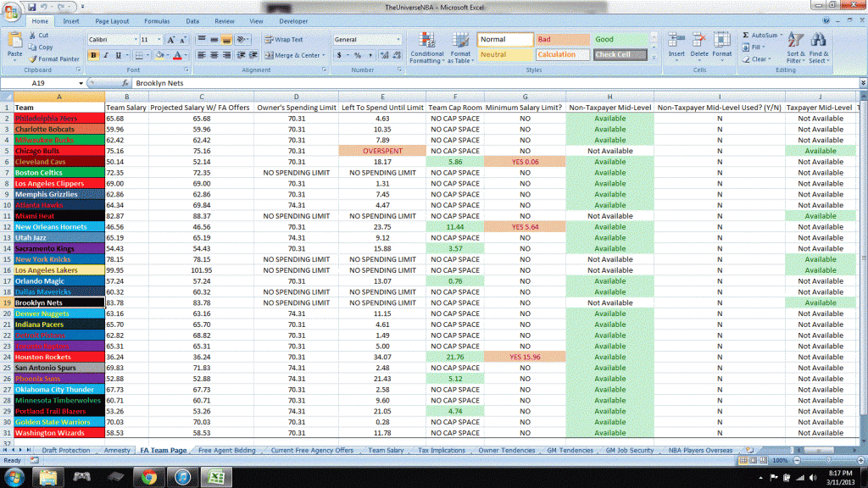This screenshot has width=868, height=488.
Task: Open Font dialog launcher
Action: tap(186, 70)
